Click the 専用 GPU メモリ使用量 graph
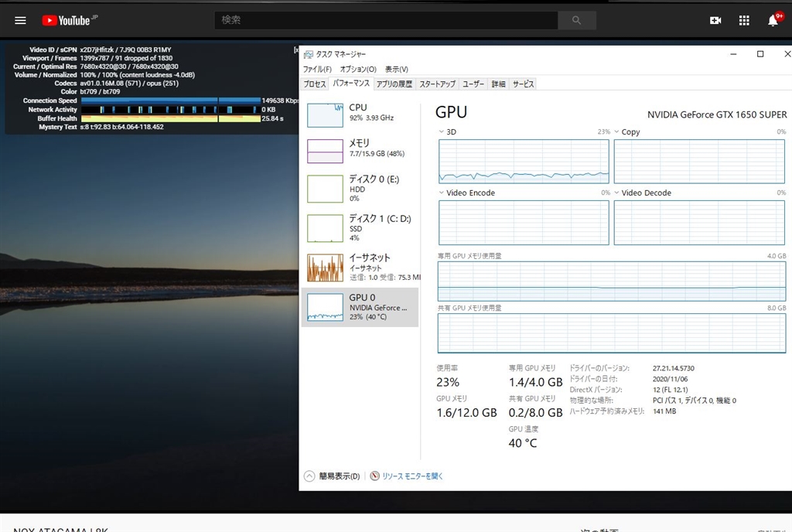The image size is (792, 532). pyautogui.click(x=612, y=281)
